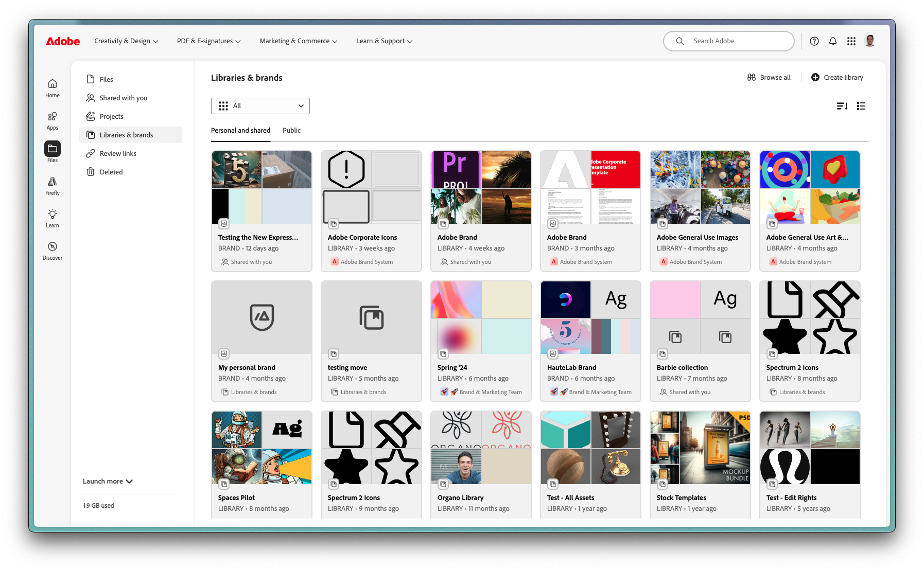The image size is (924, 570).
Task: Click the Create library button
Action: tap(838, 77)
